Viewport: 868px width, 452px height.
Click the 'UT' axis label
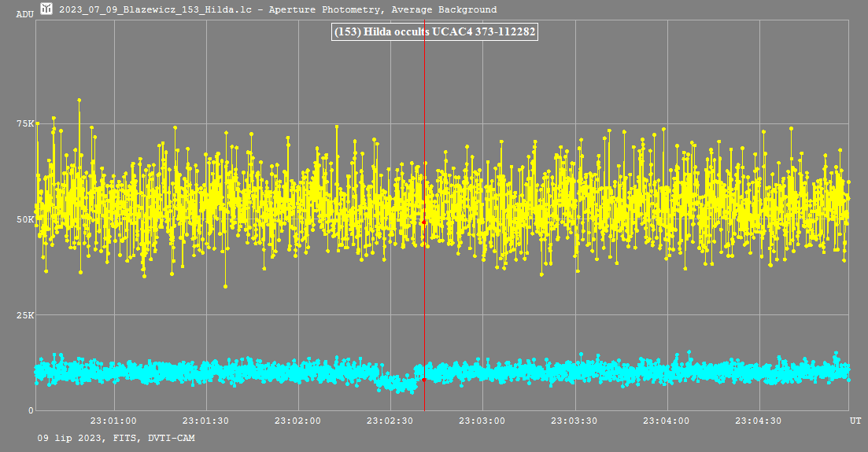pyautogui.click(x=856, y=421)
